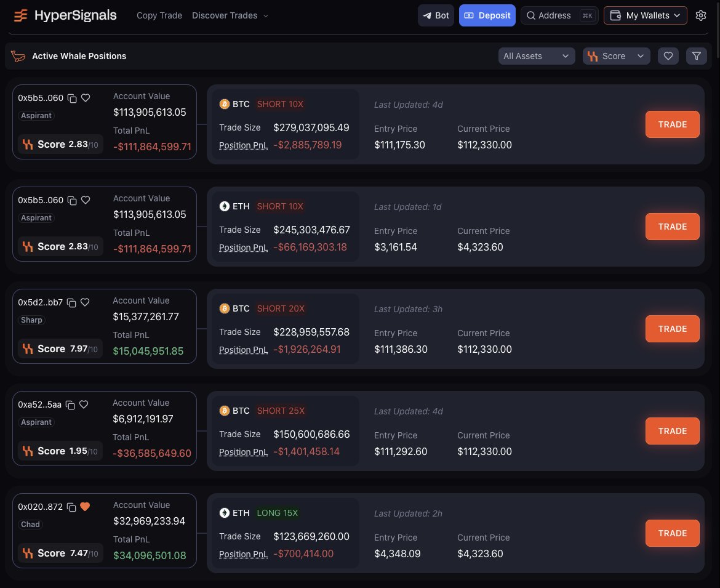
Task: Open the funnel filter button
Action: tap(697, 56)
